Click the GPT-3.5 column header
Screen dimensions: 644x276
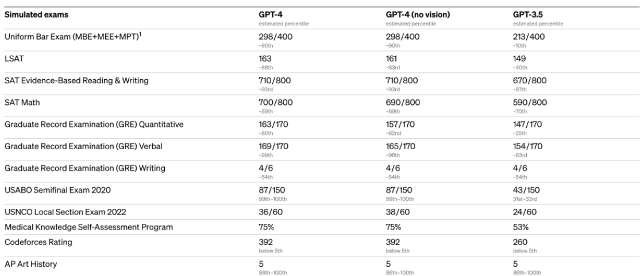(527, 14)
